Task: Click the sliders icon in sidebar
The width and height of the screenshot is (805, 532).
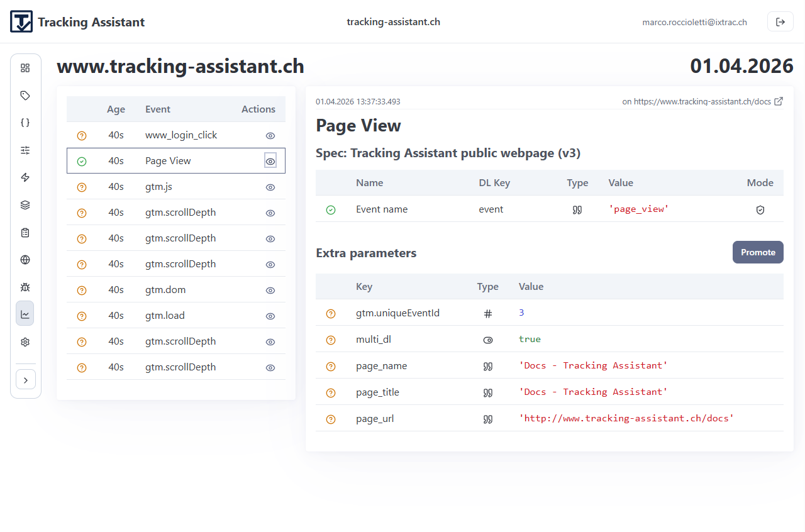Action: 25,150
